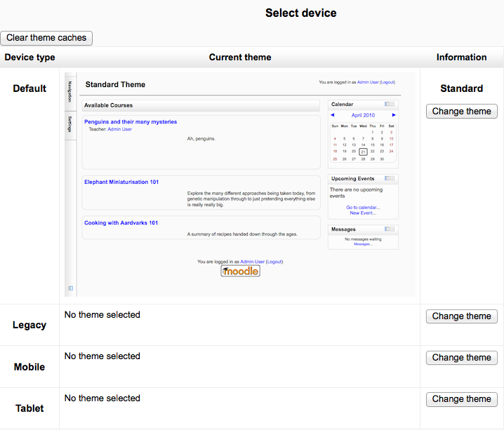Click the Default device type label

(x=29, y=88)
